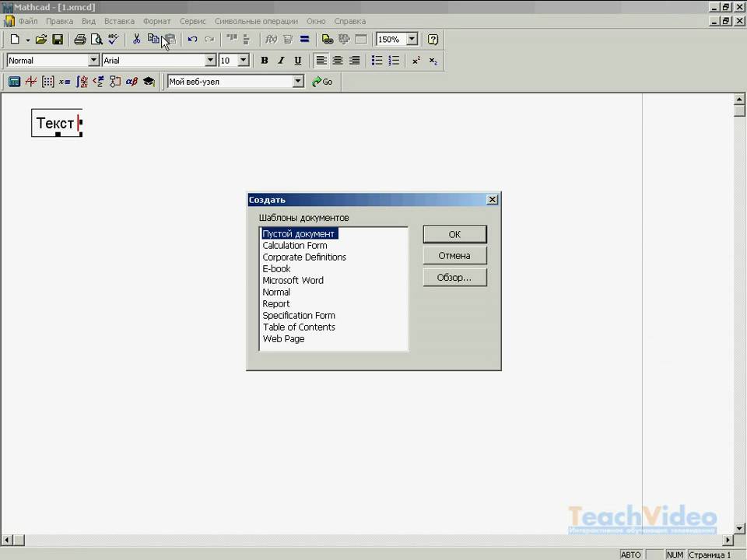
Task: Redo the undone action
Action: [x=209, y=40]
